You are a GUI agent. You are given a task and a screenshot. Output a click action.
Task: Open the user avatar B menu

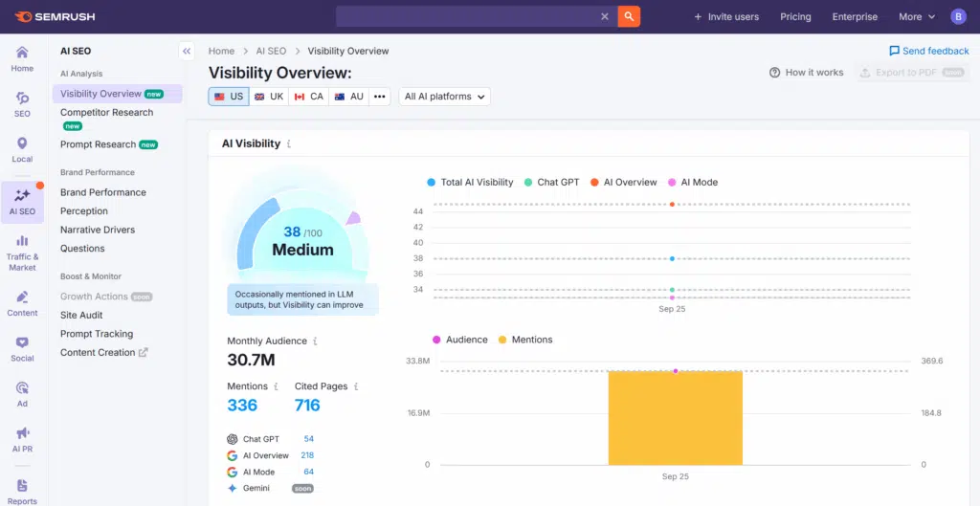tap(958, 17)
